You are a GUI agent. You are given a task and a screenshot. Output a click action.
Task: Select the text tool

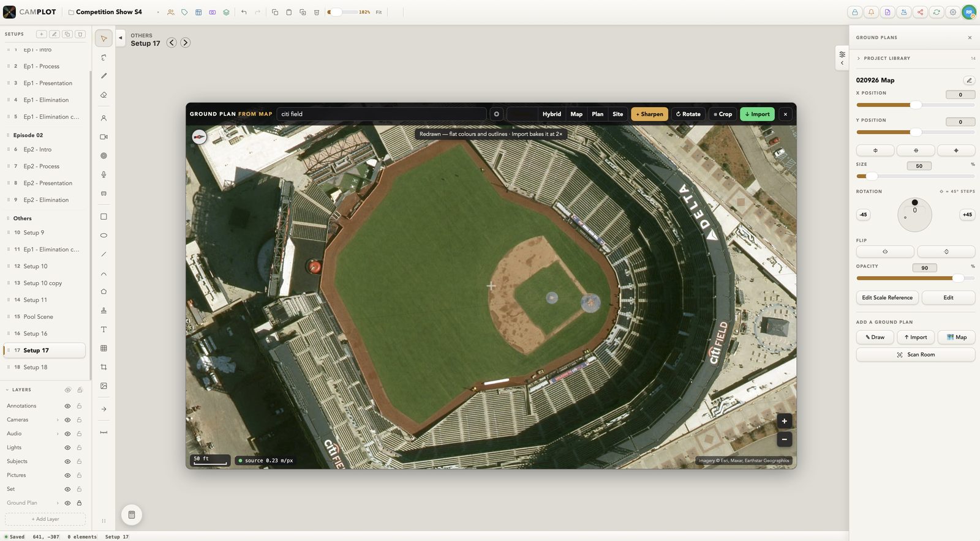[104, 329]
